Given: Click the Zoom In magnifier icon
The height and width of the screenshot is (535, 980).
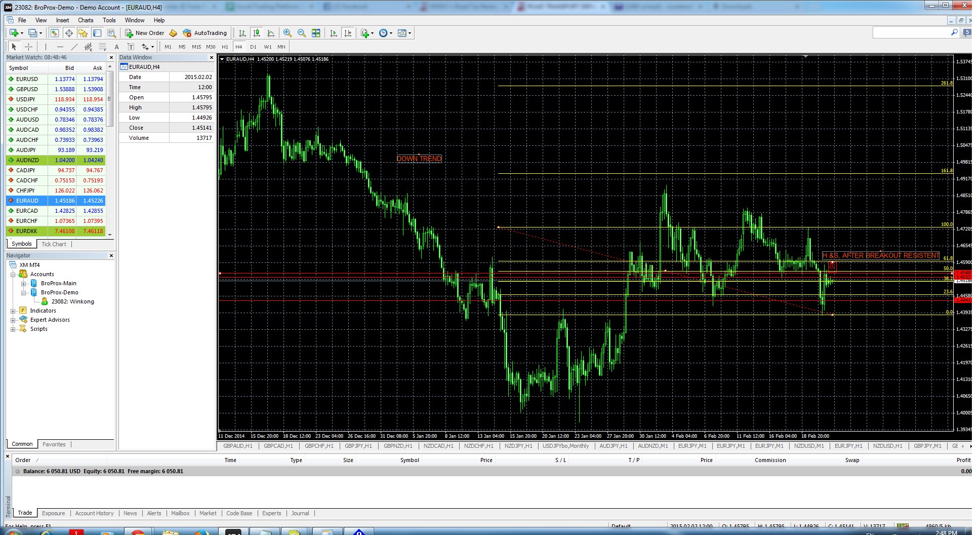Looking at the screenshot, I should pyautogui.click(x=288, y=33).
